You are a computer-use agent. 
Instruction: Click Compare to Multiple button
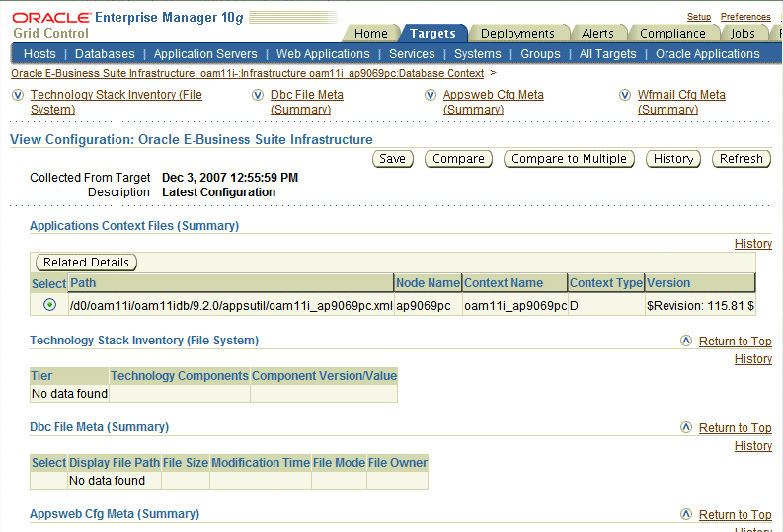tap(569, 159)
